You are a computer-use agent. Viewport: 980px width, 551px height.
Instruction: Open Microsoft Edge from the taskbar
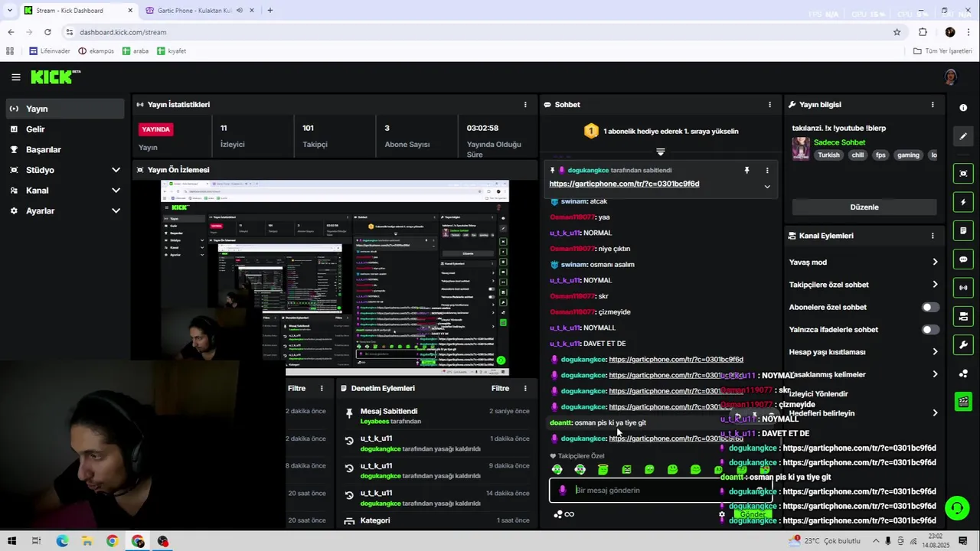pos(62,541)
